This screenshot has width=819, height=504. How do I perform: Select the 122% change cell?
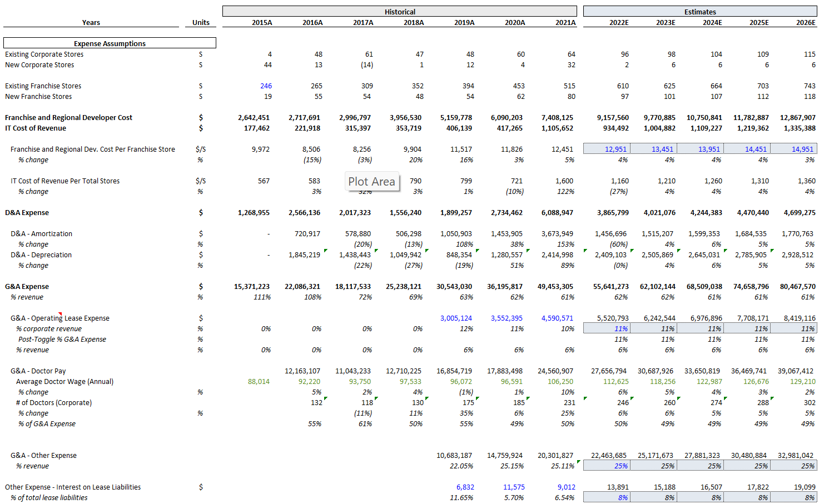click(x=565, y=191)
